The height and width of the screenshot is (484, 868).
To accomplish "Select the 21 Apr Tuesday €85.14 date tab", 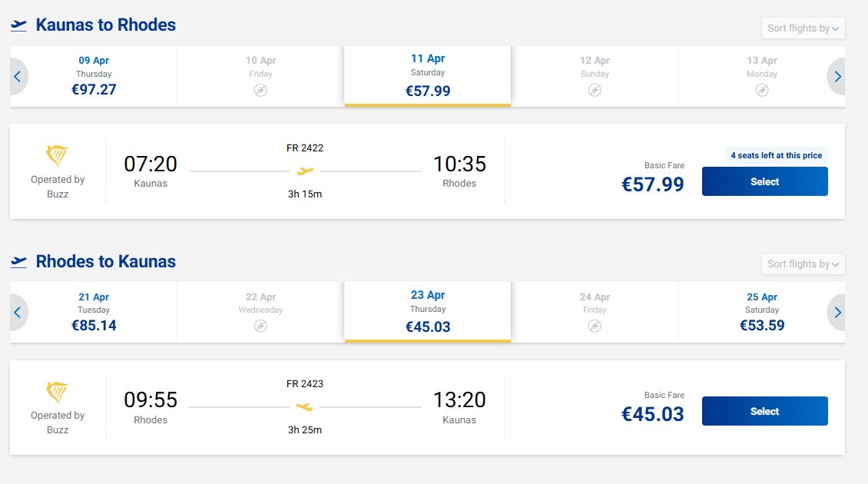I will click(94, 312).
